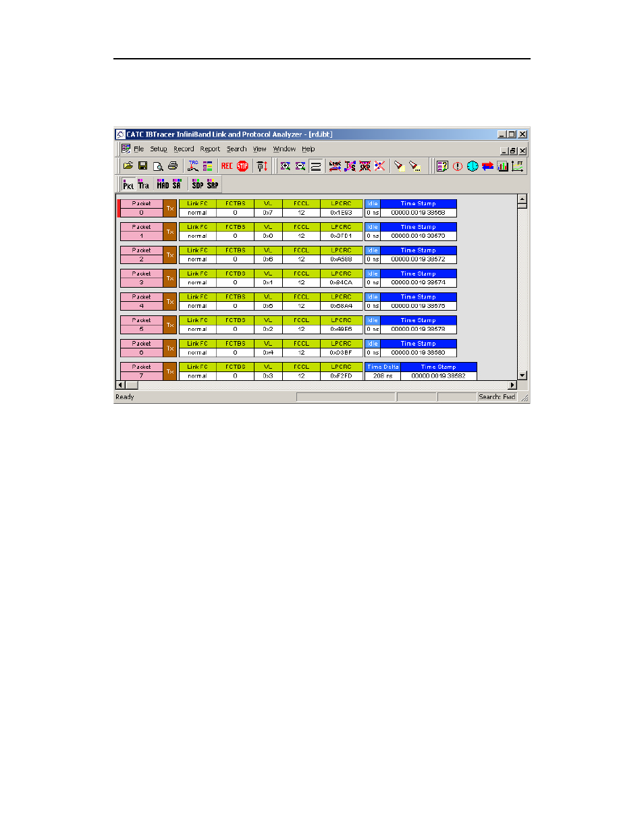Screen dimensions: 644x834
Task: Toggle the SRP decode level button
Action: point(213,184)
